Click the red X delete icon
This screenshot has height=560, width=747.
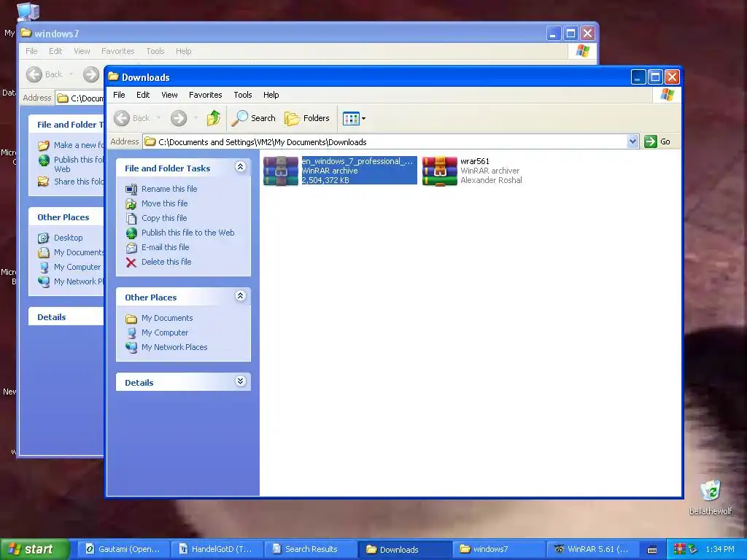click(x=131, y=262)
